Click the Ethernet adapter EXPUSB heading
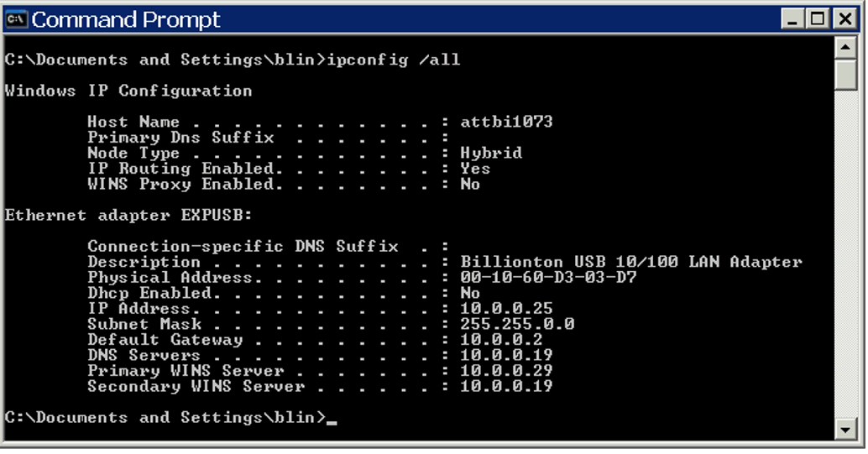Image resolution: width=868 pixels, height=454 pixels. [128, 216]
